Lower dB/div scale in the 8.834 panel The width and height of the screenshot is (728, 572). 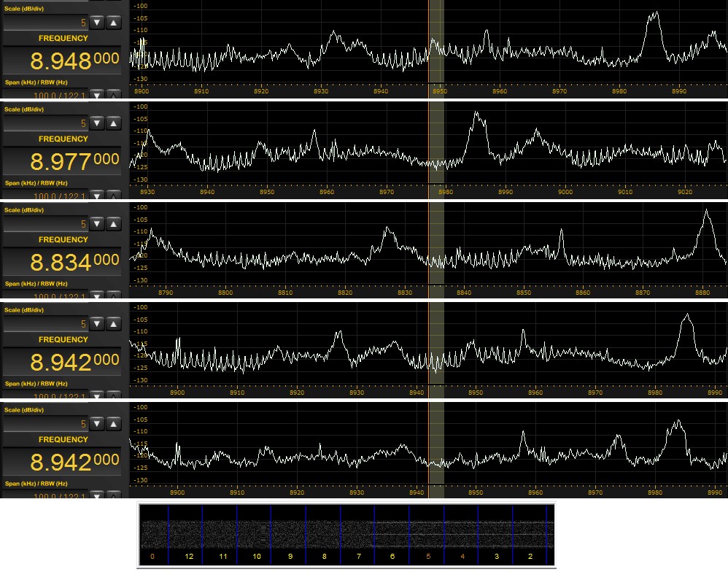click(x=96, y=224)
